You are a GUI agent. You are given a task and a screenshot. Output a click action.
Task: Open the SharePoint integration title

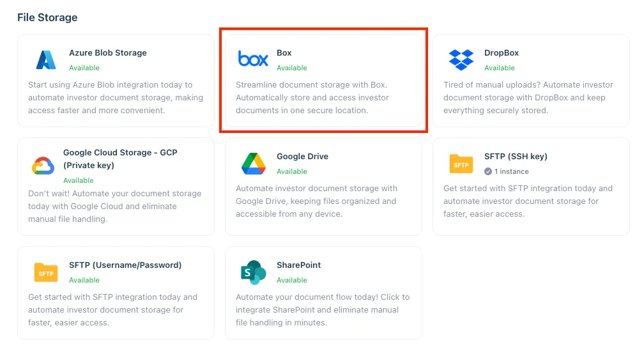point(298,265)
